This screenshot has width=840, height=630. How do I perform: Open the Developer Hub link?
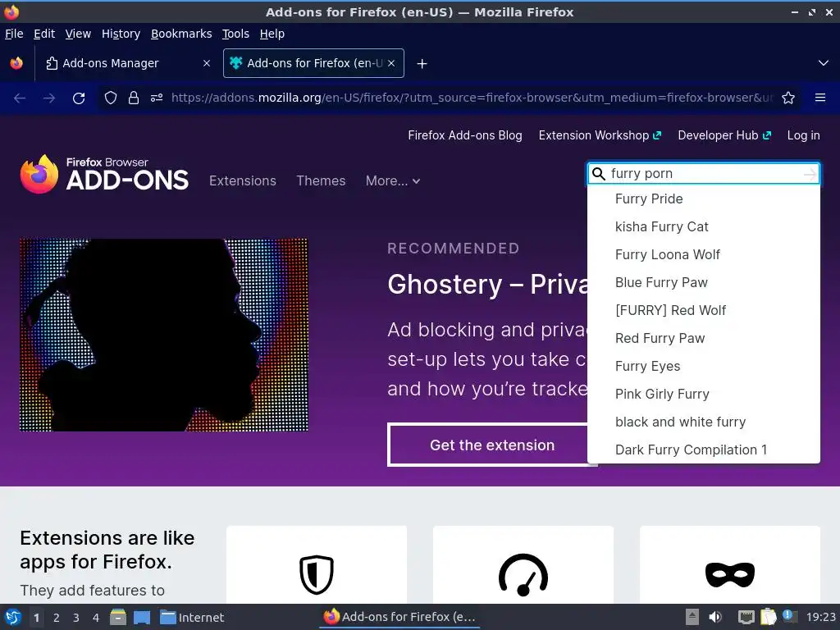pyautogui.click(x=724, y=135)
